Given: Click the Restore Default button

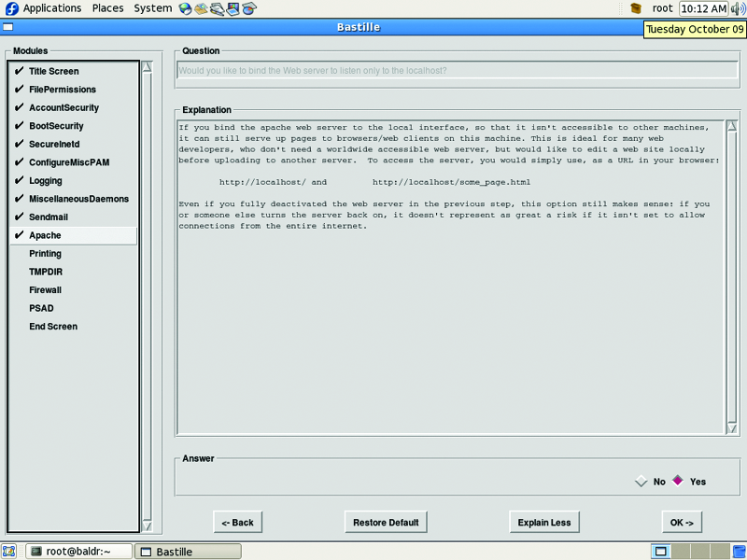Looking at the screenshot, I should 386,522.
